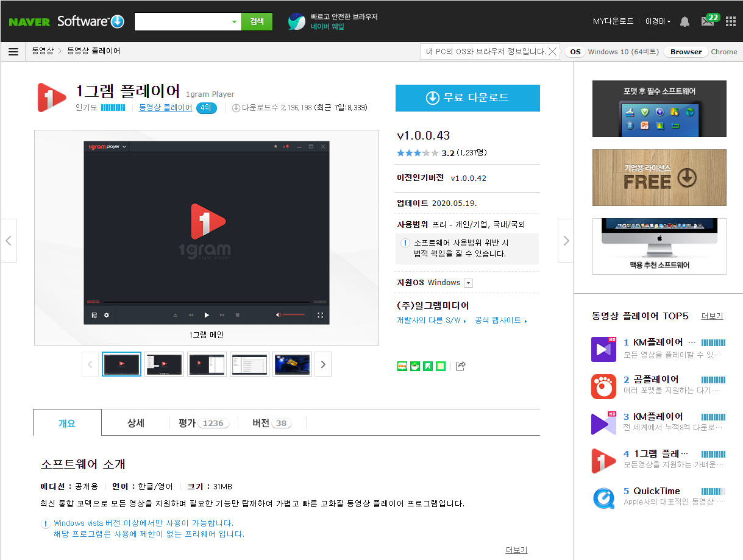Expand description with 더보기 at bottom

[516, 550]
